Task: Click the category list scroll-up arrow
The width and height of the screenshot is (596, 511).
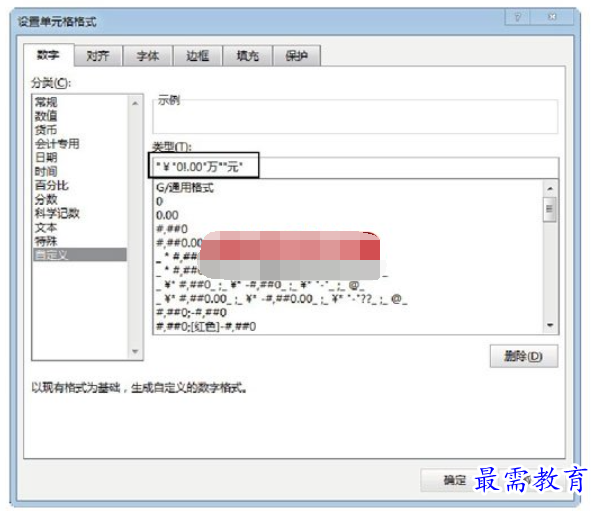Action: pyautogui.click(x=135, y=103)
